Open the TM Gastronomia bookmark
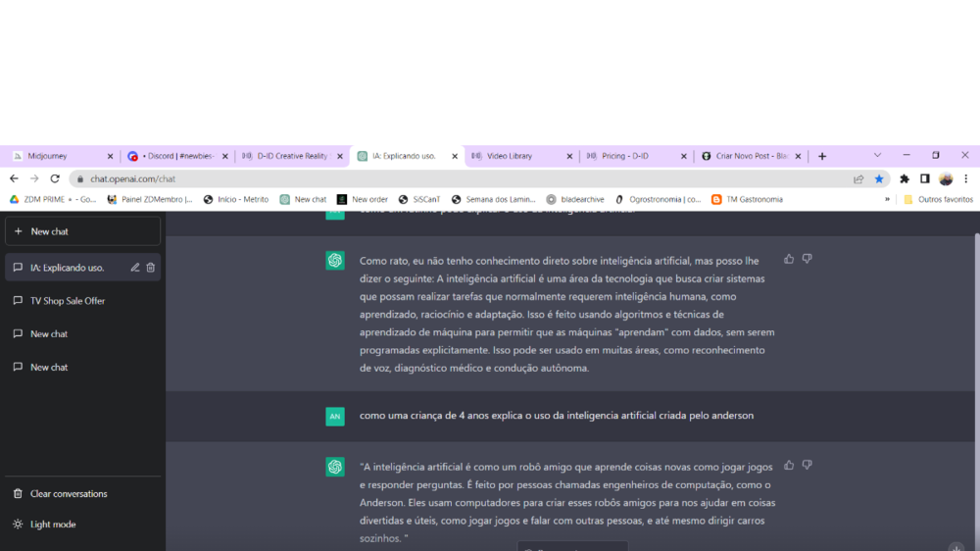Screen dimensions: 980x551 [748, 199]
